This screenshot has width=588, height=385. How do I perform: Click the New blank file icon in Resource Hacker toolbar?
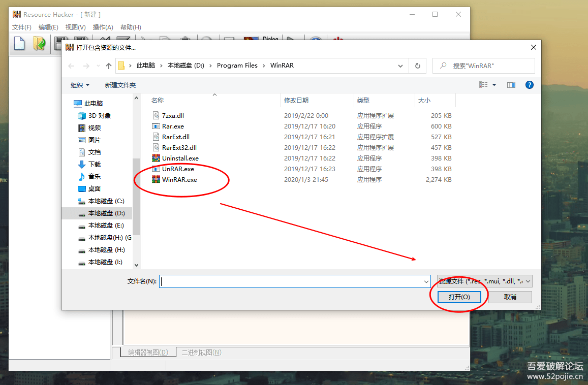[x=19, y=43]
